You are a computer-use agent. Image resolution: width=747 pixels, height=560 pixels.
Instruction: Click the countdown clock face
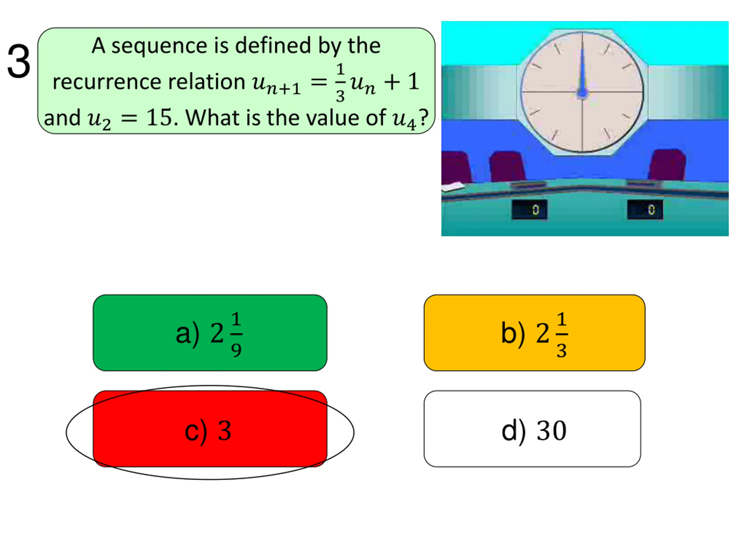coord(582,92)
